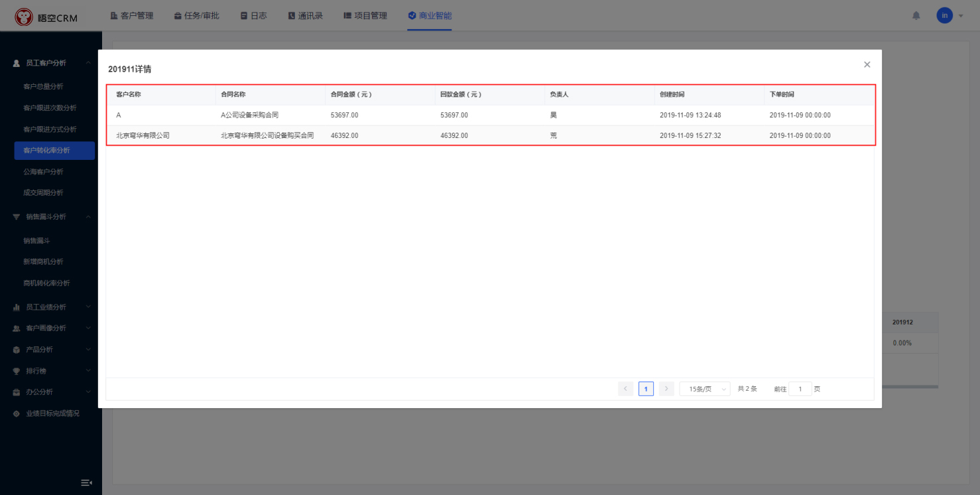Viewport: 980px width, 495px height.
Task: Click the blue 'in' user avatar
Action: pos(944,15)
